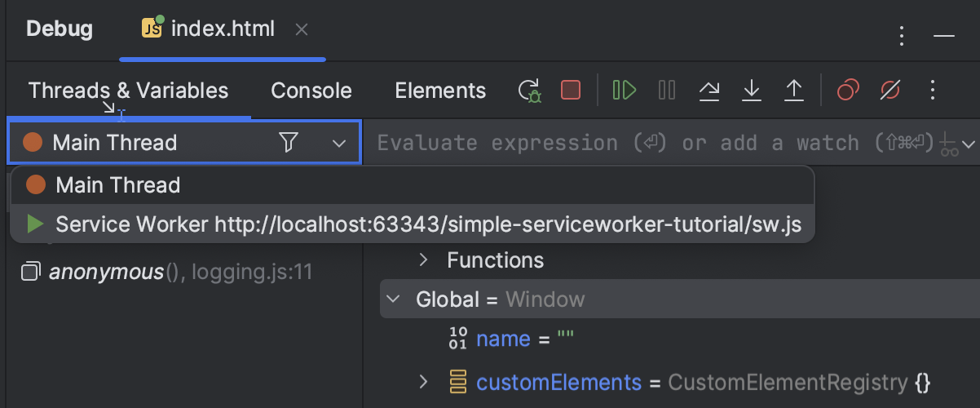This screenshot has width=980, height=408.
Task: Click the Step Out icon
Action: coord(794,90)
